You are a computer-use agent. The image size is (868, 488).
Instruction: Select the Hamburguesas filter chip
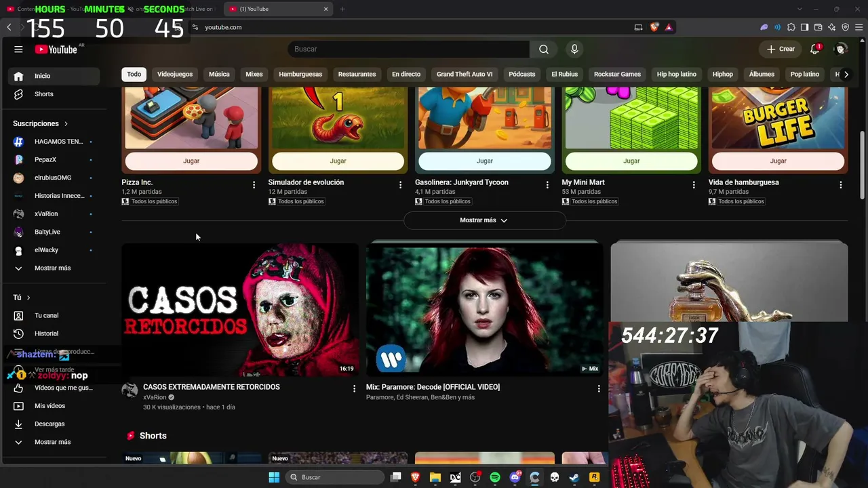tap(300, 75)
